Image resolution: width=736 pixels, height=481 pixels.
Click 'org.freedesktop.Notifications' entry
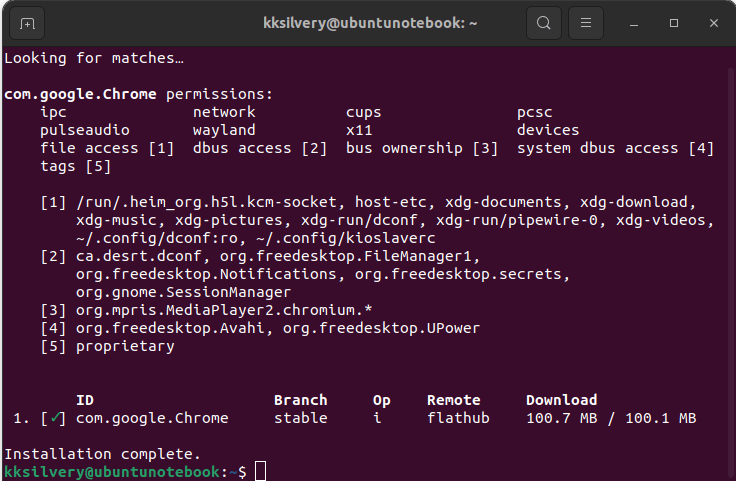(207, 274)
